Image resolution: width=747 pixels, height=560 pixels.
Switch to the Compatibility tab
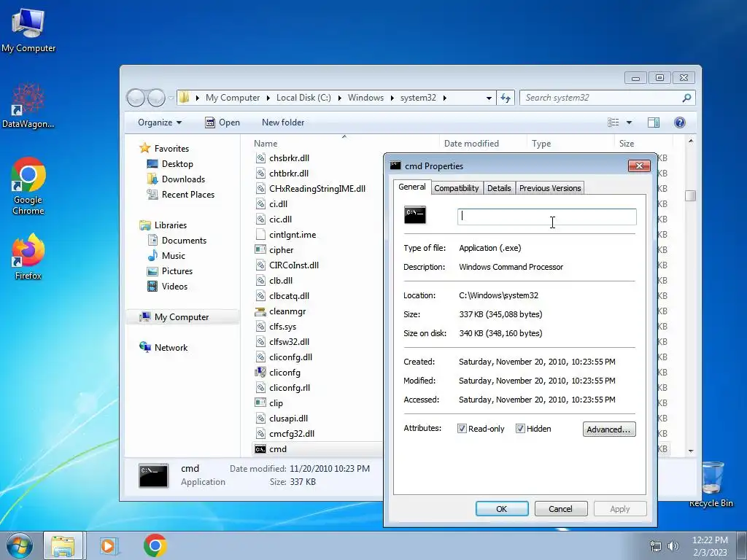457,188
